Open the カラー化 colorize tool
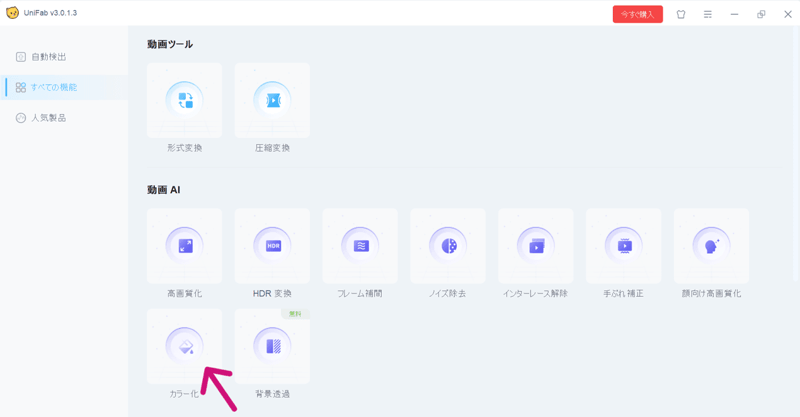The height and width of the screenshot is (417, 800). click(184, 346)
